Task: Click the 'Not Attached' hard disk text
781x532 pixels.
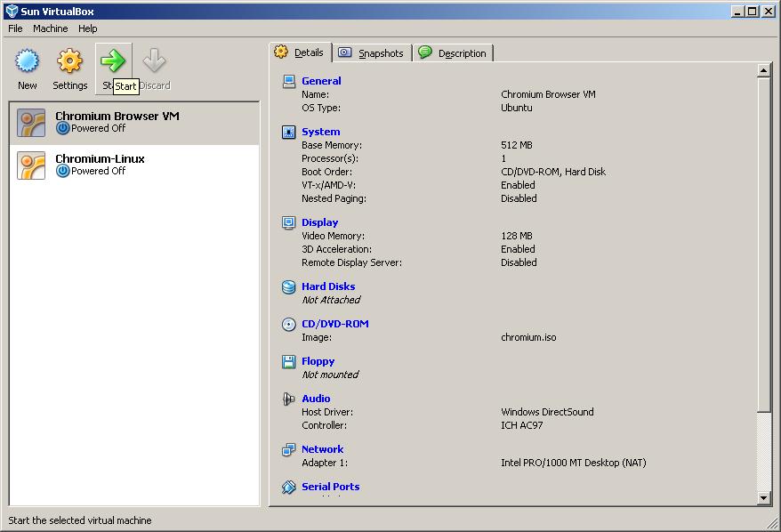Action: 331,301
